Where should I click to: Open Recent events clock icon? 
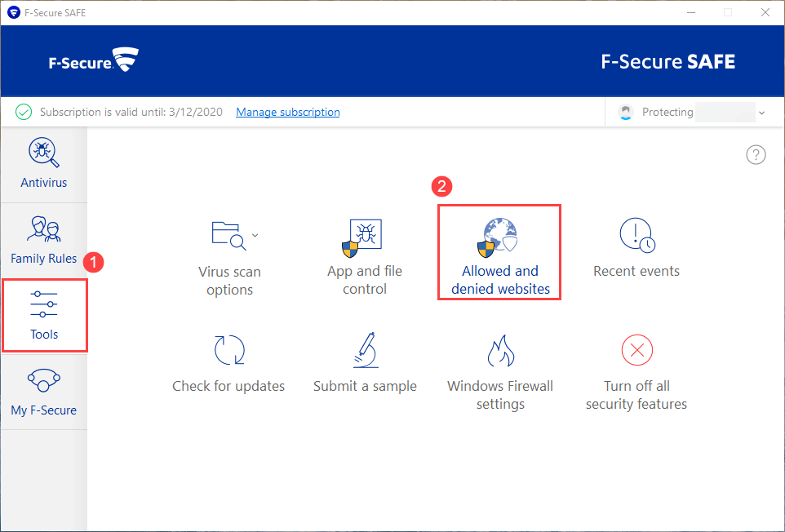(636, 235)
